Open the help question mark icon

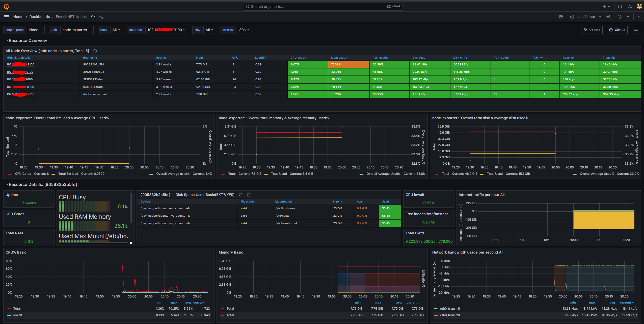[620, 7]
